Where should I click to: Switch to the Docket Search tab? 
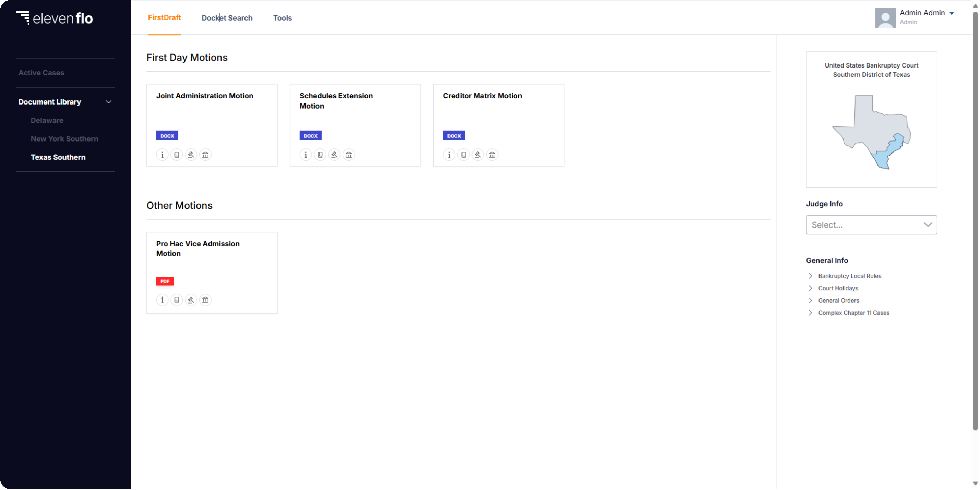click(227, 17)
